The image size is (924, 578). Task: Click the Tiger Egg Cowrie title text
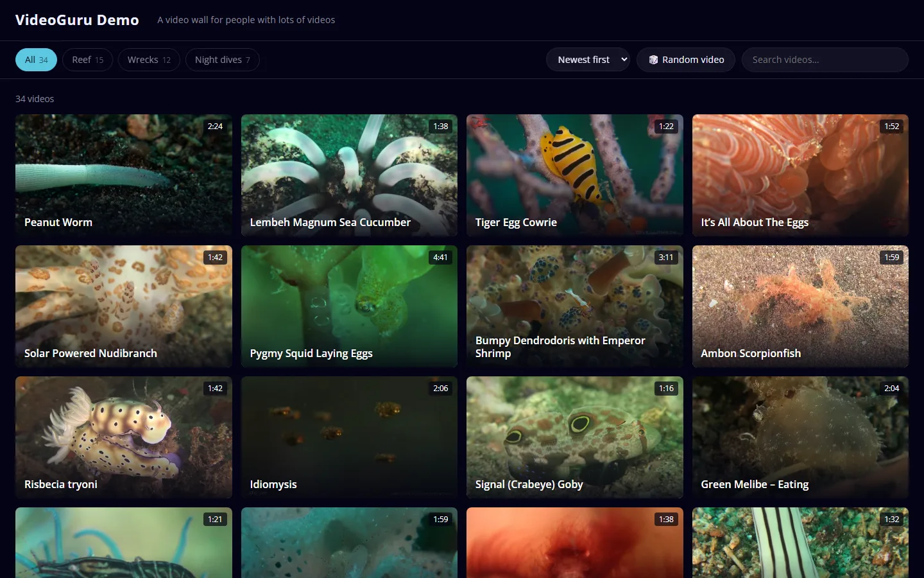pyautogui.click(x=516, y=222)
